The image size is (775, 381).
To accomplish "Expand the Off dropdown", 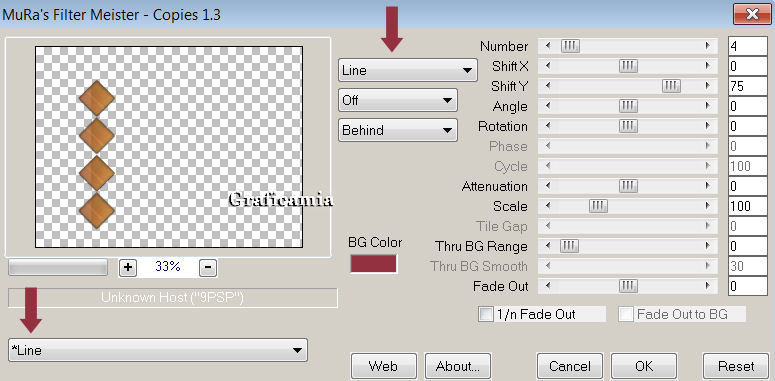I will click(398, 100).
